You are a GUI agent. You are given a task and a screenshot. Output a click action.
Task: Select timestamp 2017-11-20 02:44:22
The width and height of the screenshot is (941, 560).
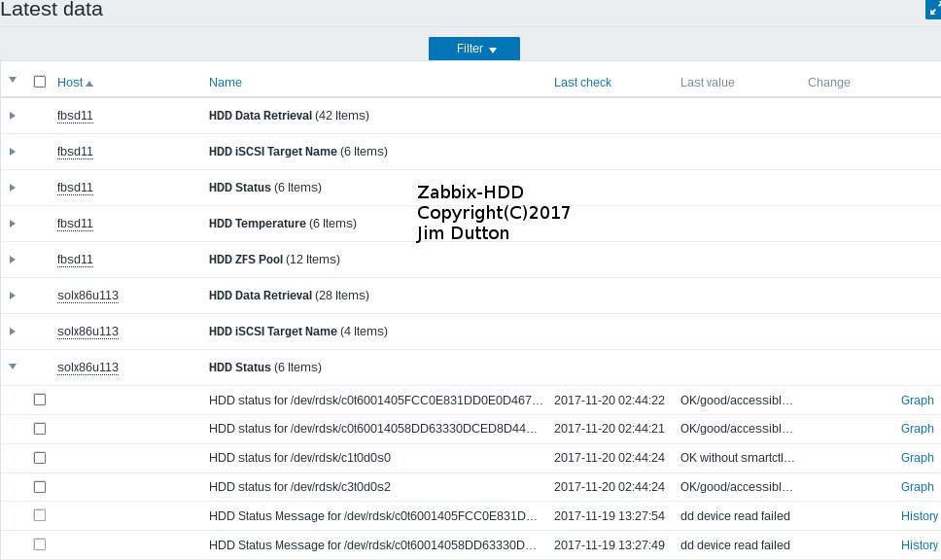pyautogui.click(x=610, y=401)
